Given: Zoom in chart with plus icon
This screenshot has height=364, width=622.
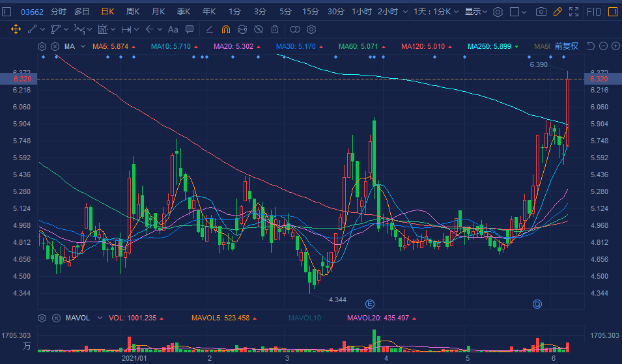Looking at the screenshot, I should click(x=614, y=46).
